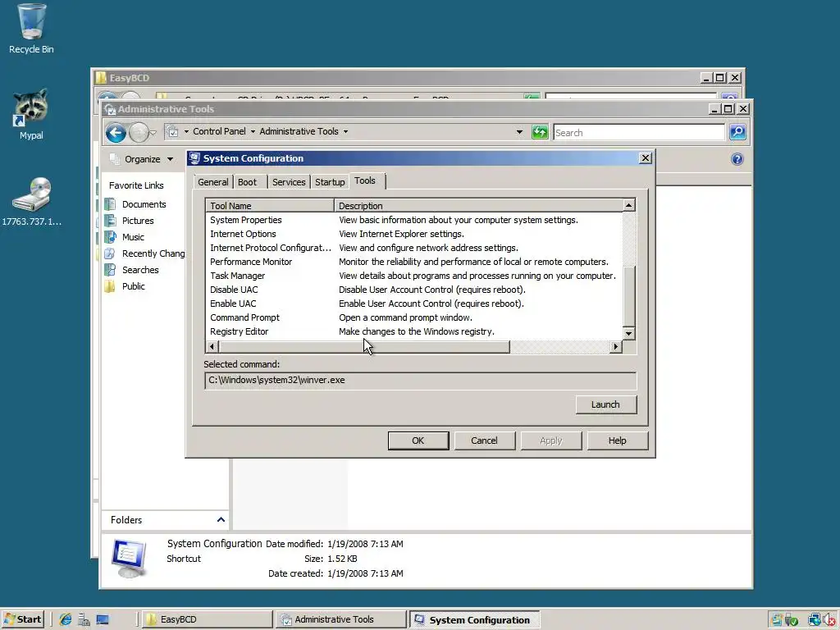Expand dropdown arrow left of Control Panel breadcrumb
Viewport: 840px width, 630px height.
click(x=186, y=131)
